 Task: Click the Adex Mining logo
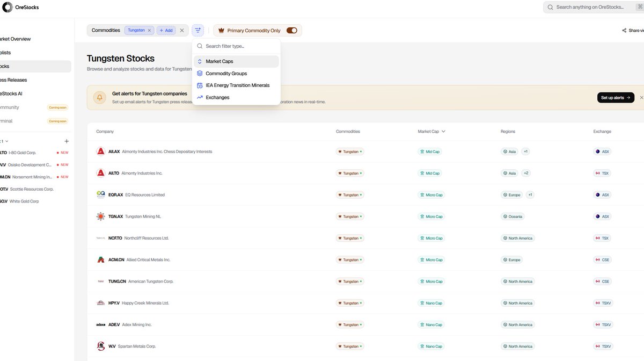[x=100, y=324]
